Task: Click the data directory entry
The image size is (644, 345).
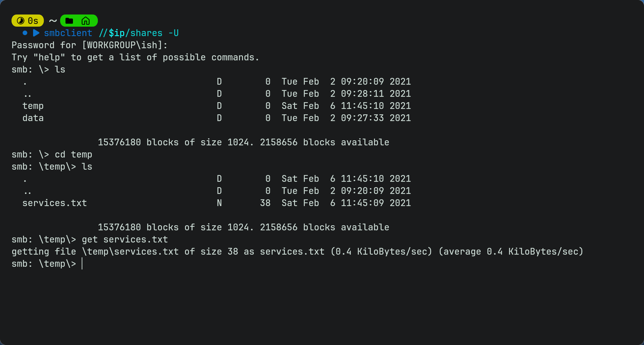Action: (33, 118)
